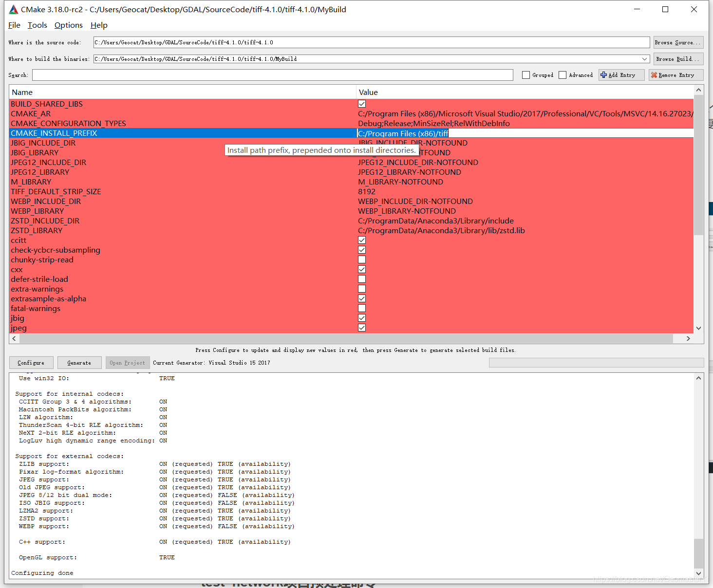The width and height of the screenshot is (713, 588).
Task: Click the ZSTD_LIBRARY zstd.lib path value
Action: (x=441, y=231)
